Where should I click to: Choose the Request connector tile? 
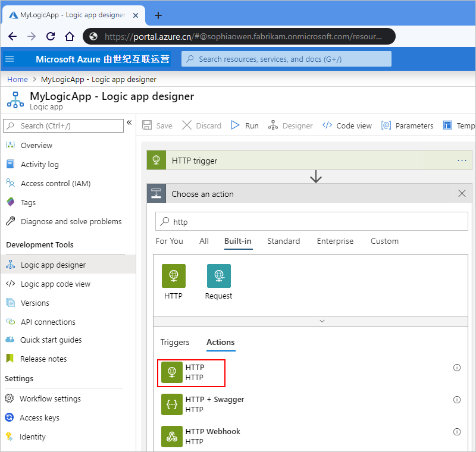[218, 281]
